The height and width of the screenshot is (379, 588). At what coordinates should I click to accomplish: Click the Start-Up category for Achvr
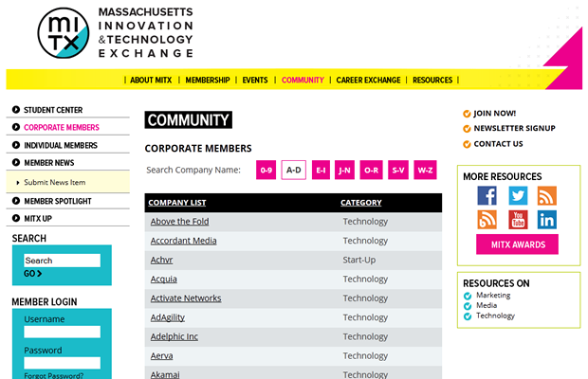[359, 260]
